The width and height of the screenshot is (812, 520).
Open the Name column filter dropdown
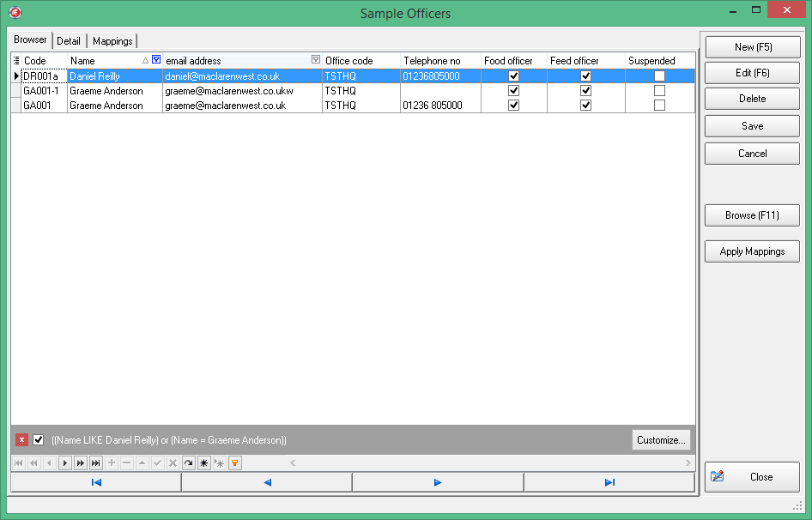[156, 59]
